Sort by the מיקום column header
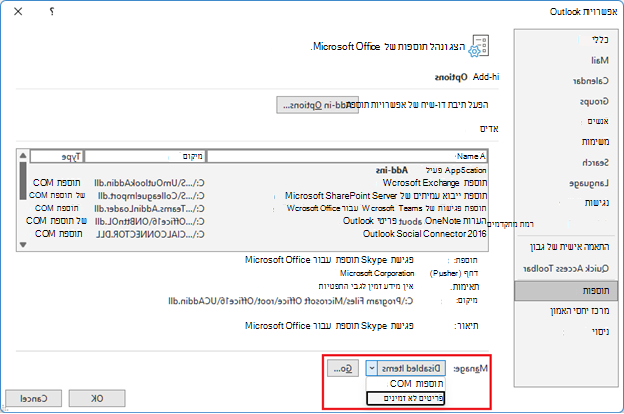This screenshot has width=624, height=414. pyautogui.click(x=145, y=156)
